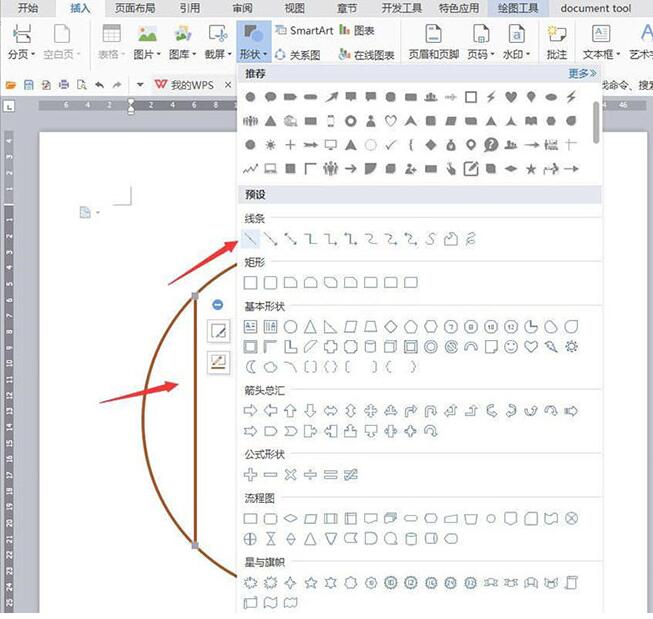Click the 关系图 button

(298, 55)
